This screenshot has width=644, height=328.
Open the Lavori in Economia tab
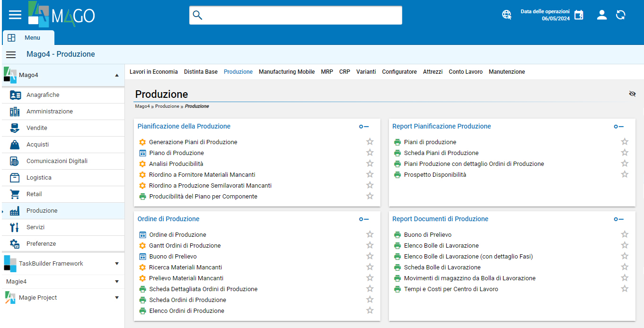pos(154,72)
